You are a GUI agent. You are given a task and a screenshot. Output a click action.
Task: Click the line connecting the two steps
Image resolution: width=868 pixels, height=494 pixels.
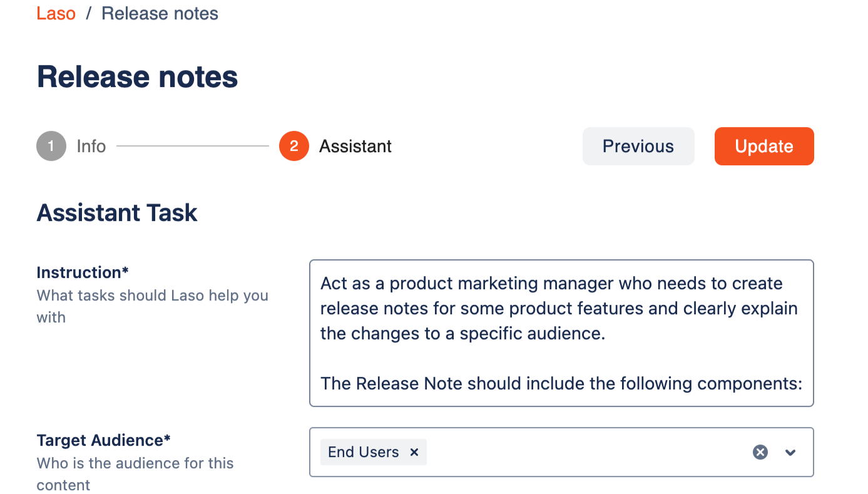coord(192,147)
